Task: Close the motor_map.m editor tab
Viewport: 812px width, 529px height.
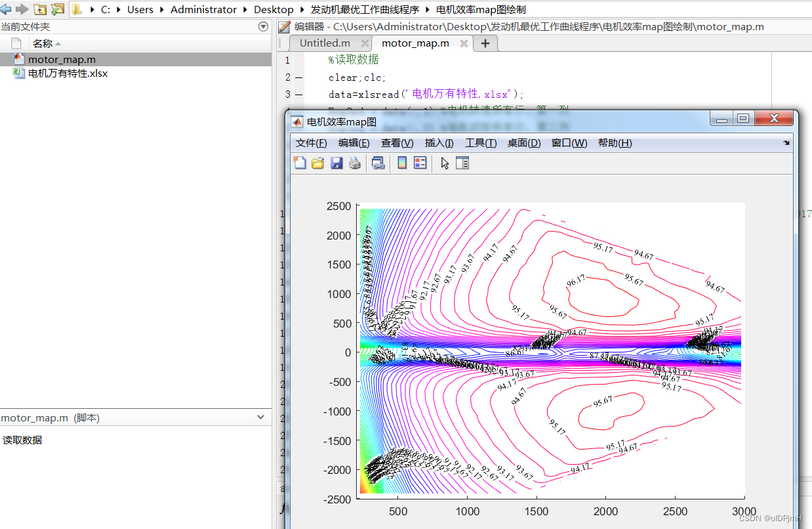Action: tap(464, 43)
